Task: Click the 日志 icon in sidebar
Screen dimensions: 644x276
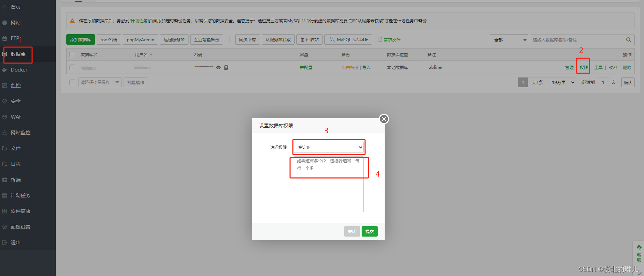Action: [x=5, y=164]
